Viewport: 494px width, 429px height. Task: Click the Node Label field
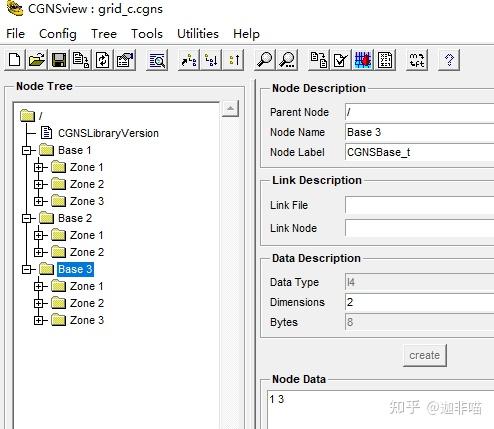pyautogui.click(x=420, y=152)
